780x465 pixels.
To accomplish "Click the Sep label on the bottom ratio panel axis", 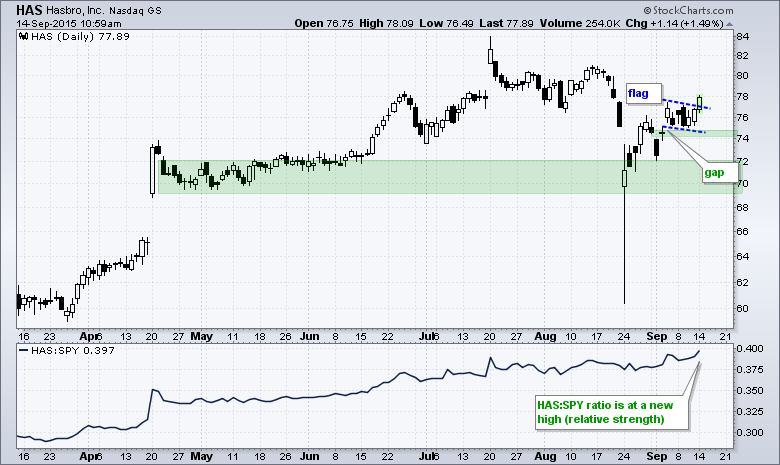I will point(657,456).
